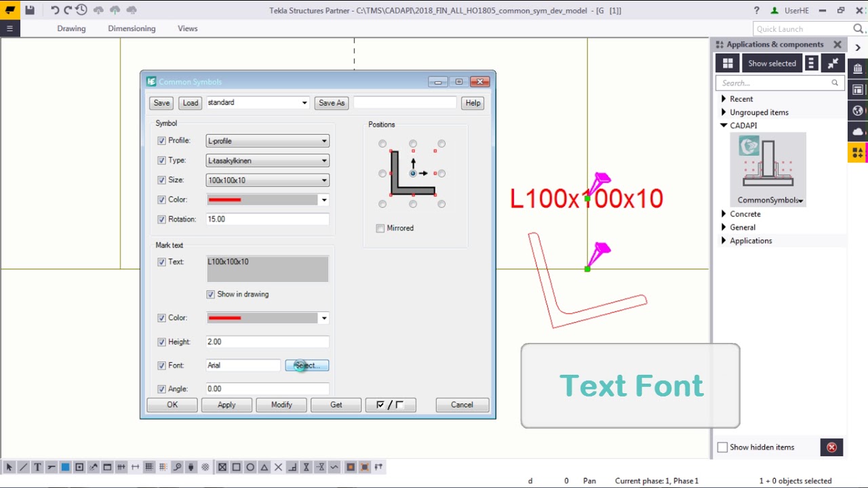Viewport: 868px width, 488px height.
Task: Click the Modify button
Action: [x=281, y=405]
